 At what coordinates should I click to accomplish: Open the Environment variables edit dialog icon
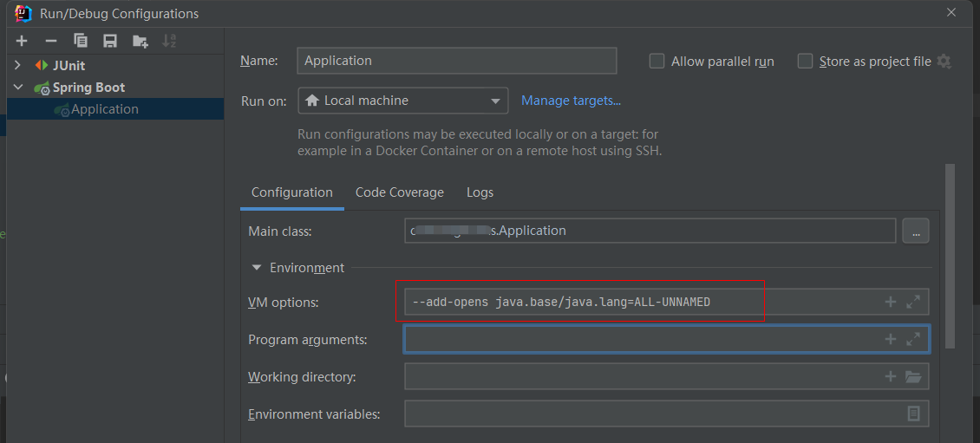[x=913, y=414]
